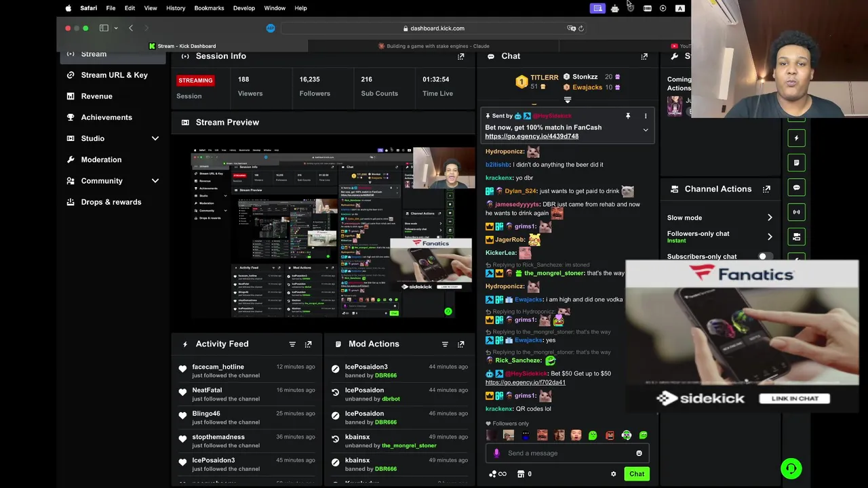Reload the page in Safari
The image size is (868, 488).
pos(581,28)
